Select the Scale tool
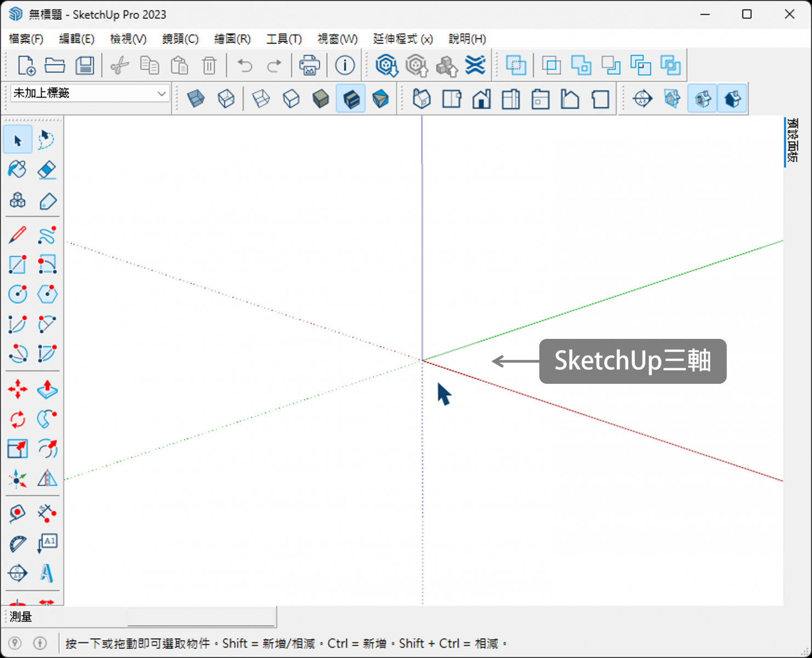 (x=18, y=449)
